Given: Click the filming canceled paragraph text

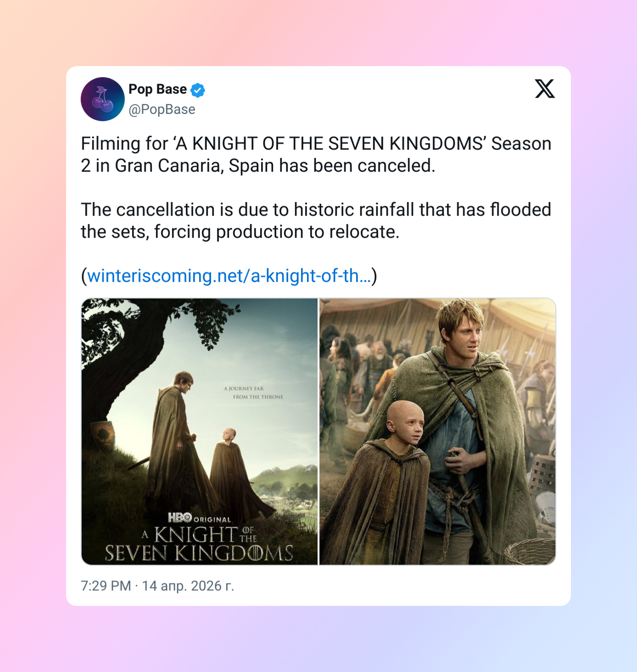Looking at the screenshot, I should pos(316,155).
